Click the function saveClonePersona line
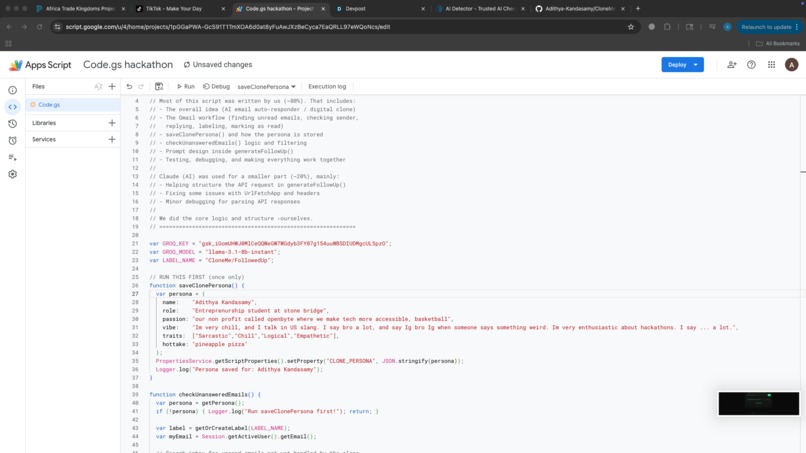The height and width of the screenshot is (453, 806). pyautogui.click(x=197, y=285)
